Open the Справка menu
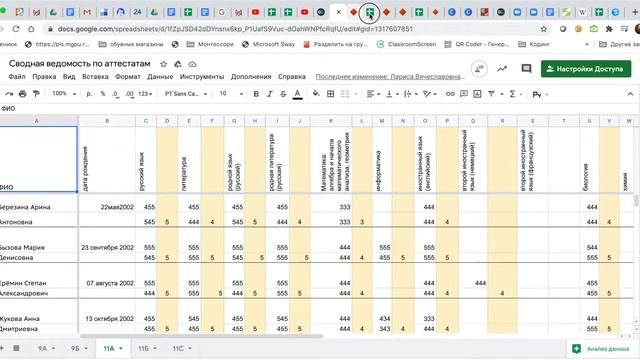Viewport: 640px width, 360px height. [x=292, y=77]
